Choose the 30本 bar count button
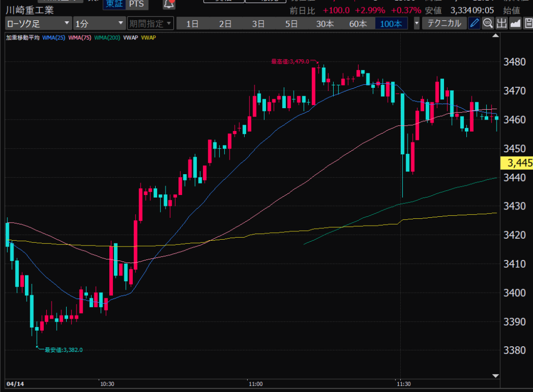The width and height of the screenshot is (533, 392). [x=325, y=23]
